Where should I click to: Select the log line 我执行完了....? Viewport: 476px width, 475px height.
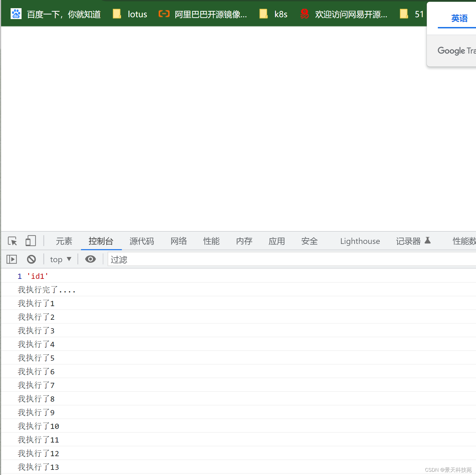click(239, 289)
